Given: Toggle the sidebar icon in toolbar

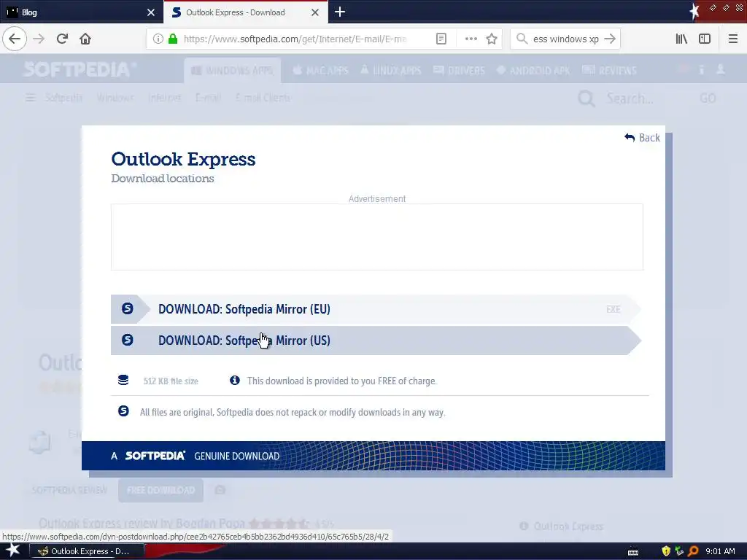Looking at the screenshot, I should pos(705,39).
